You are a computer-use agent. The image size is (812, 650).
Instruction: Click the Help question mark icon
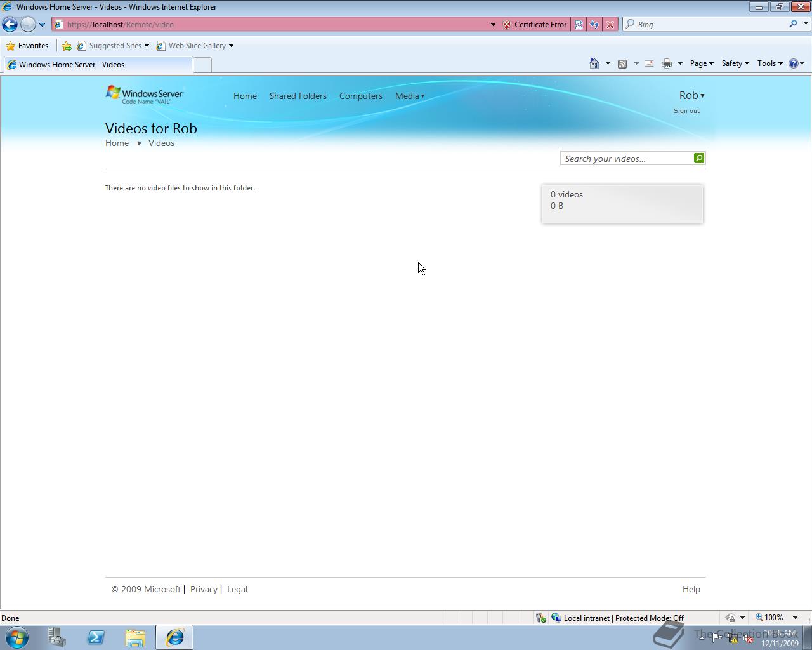point(793,63)
